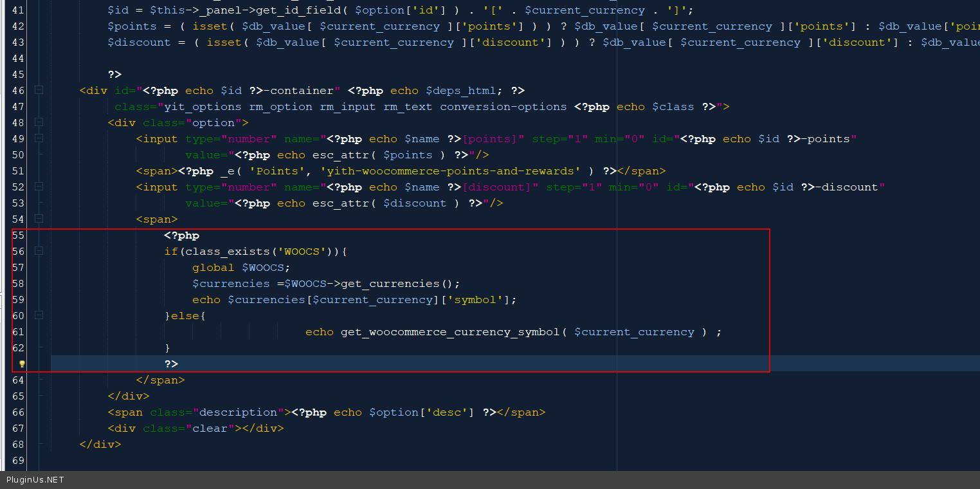This screenshot has width=980, height=489.
Task: Click the $points variable on line 42
Action: [x=132, y=26]
